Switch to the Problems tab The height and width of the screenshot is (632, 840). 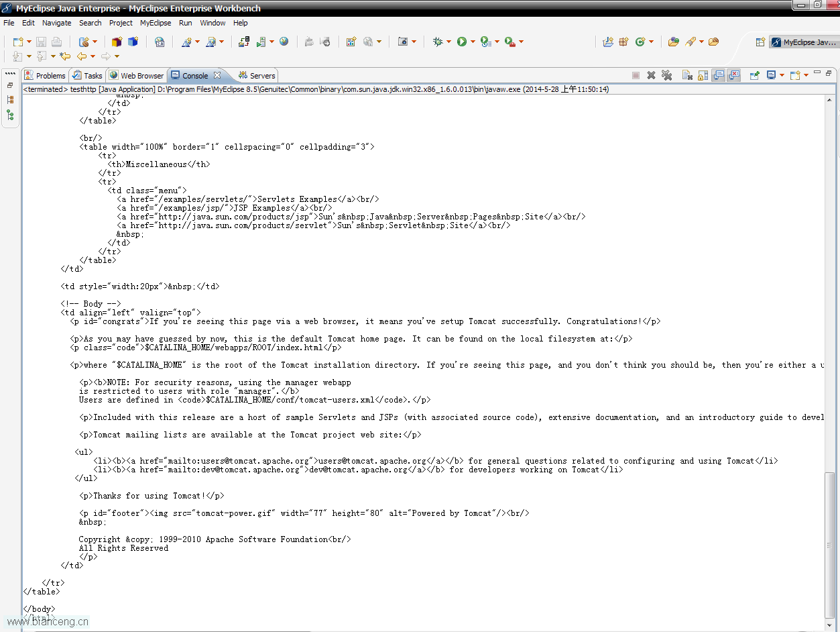click(45, 76)
